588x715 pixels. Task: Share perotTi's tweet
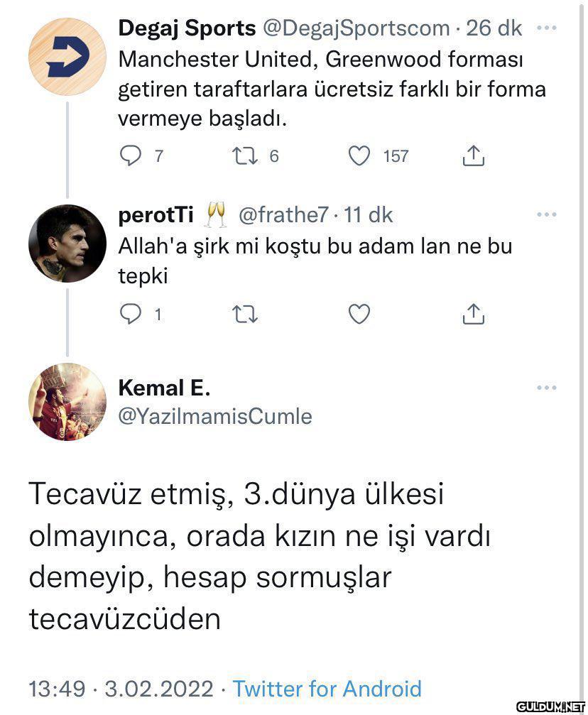[x=473, y=314]
